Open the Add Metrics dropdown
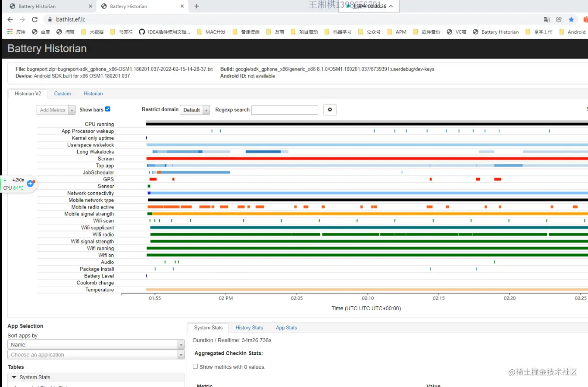This screenshot has width=588, height=387. pyautogui.click(x=56, y=110)
